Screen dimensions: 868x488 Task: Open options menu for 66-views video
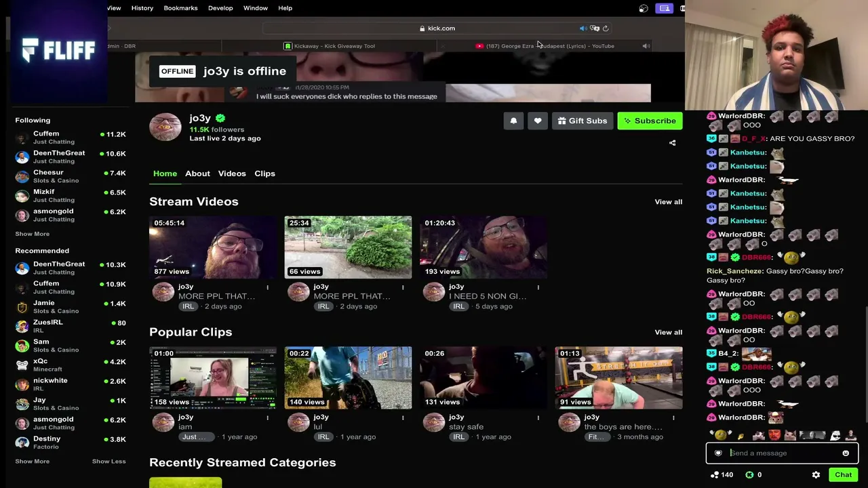(403, 287)
